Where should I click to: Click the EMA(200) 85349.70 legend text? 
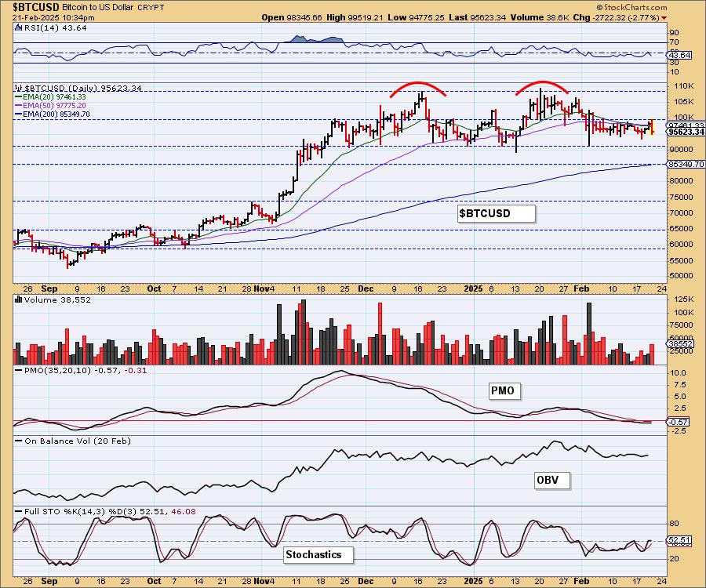pyautogui.click(x=56, y=114)
